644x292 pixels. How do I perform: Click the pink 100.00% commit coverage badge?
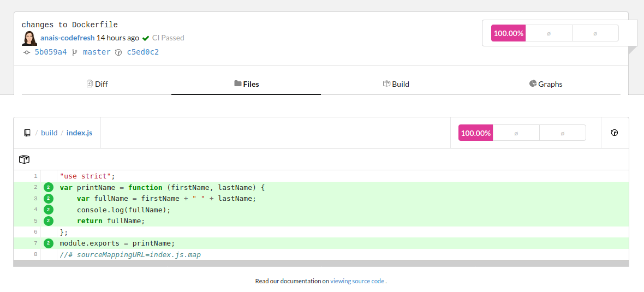(x=508, y=33)
